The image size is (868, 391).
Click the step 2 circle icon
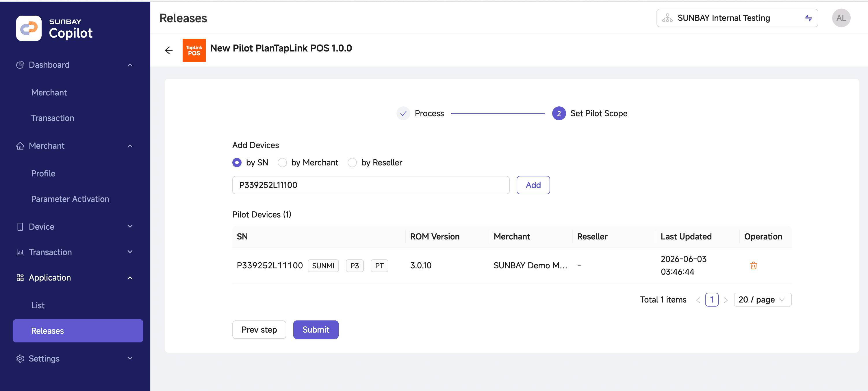pos(559,113)
